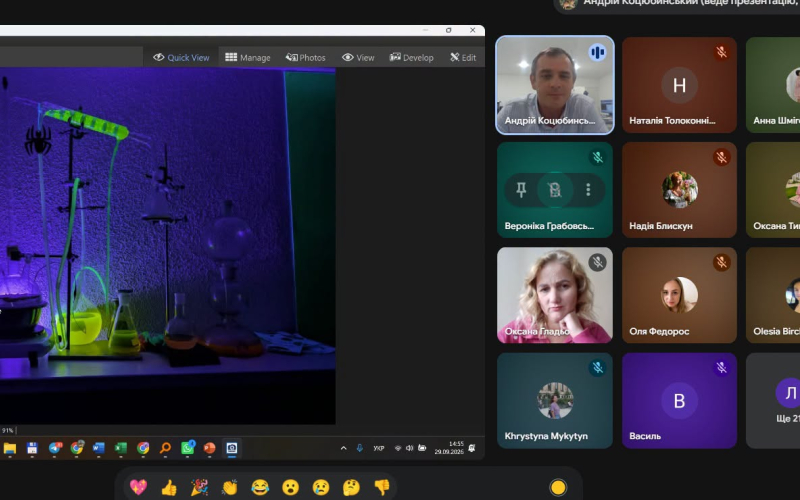
Task: Send the clapping hands reaction
Action: [230, 487]
